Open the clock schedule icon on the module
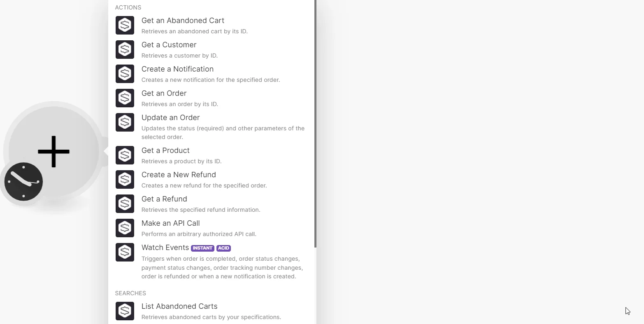The image size is (644, 324). [x=23, y=182]
